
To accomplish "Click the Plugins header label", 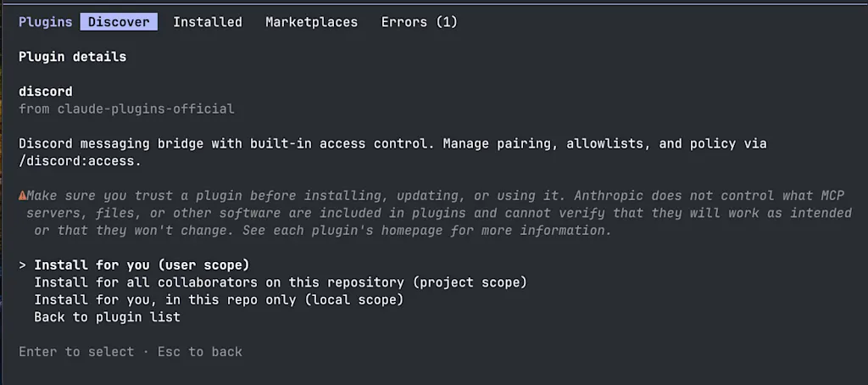I will pos(46,22).
